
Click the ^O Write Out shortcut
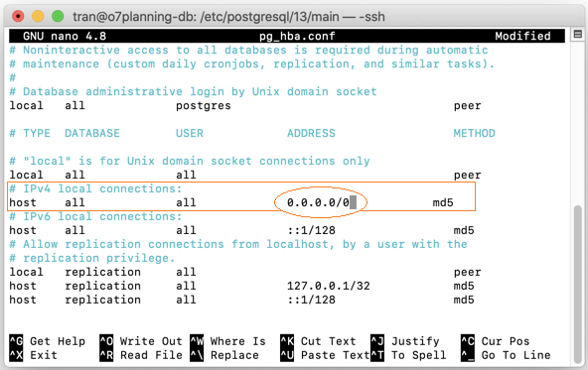(x=141, y=341)
